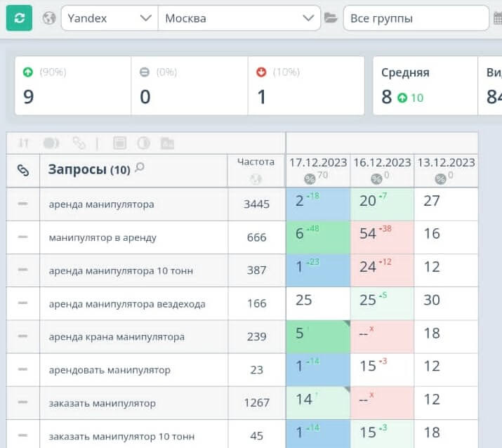Open the Все группы group selector

(x=416, y=18)
